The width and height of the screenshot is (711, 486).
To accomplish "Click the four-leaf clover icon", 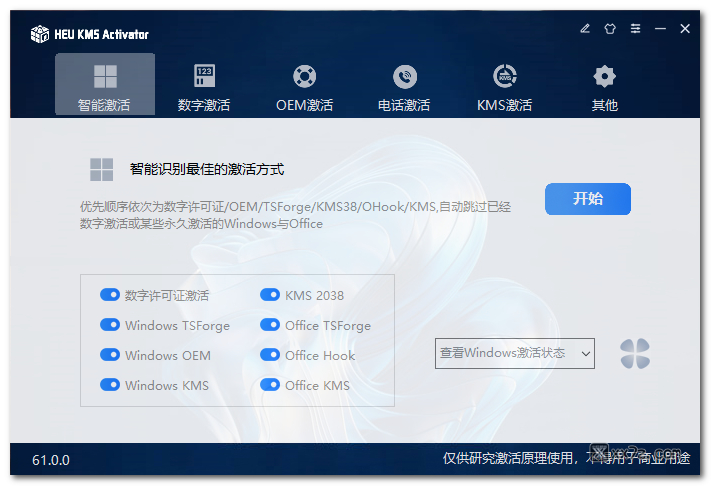I will [635, 354].
